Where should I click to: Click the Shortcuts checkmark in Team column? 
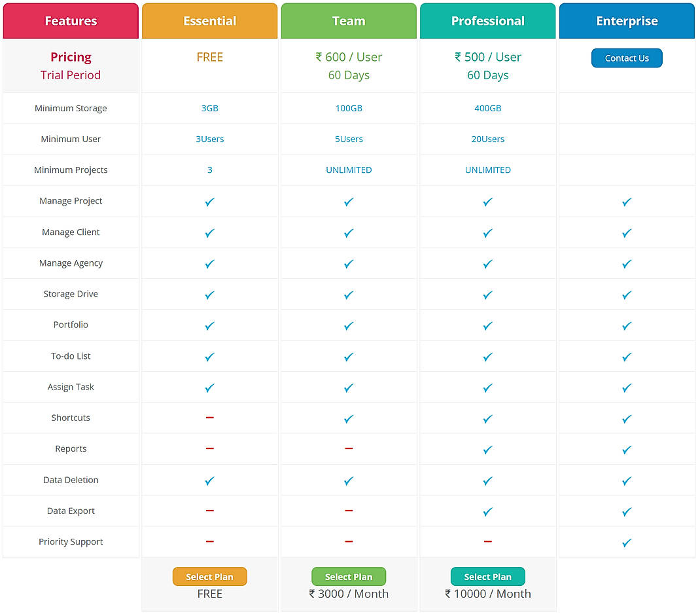point(349,418)
